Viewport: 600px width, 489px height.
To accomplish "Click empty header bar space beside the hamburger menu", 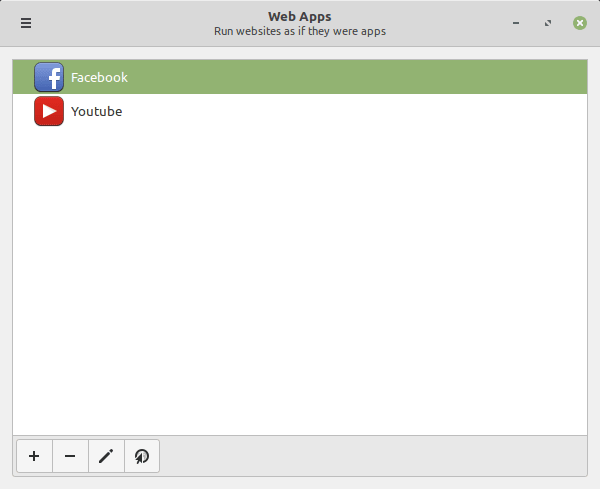I will pyautogui.click(x=120, y=23).
